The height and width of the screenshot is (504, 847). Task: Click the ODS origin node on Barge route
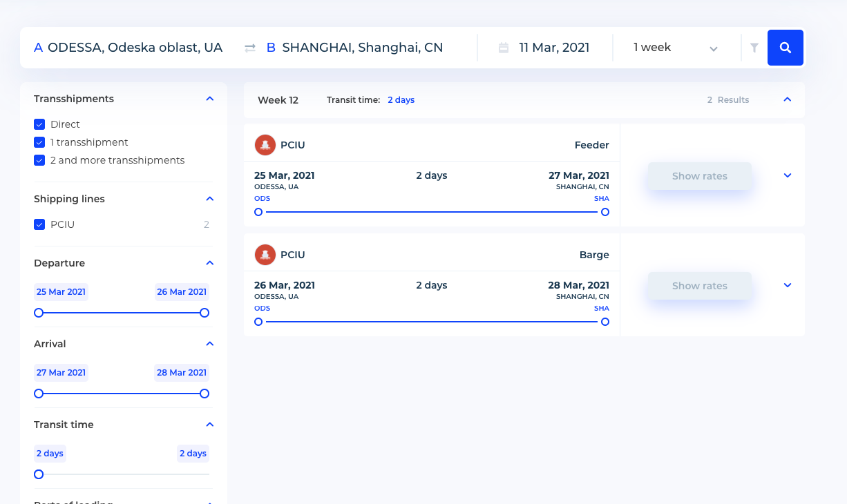coord(258,322)
